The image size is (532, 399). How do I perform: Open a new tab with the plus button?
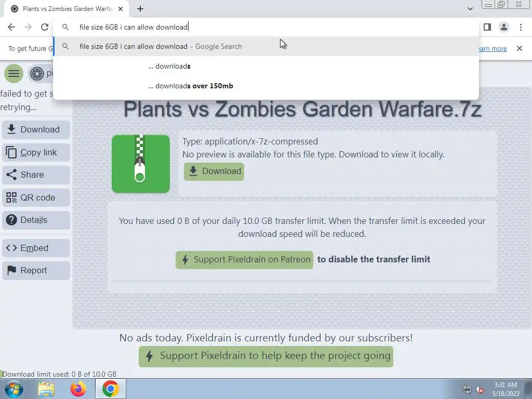pos(140,9)
